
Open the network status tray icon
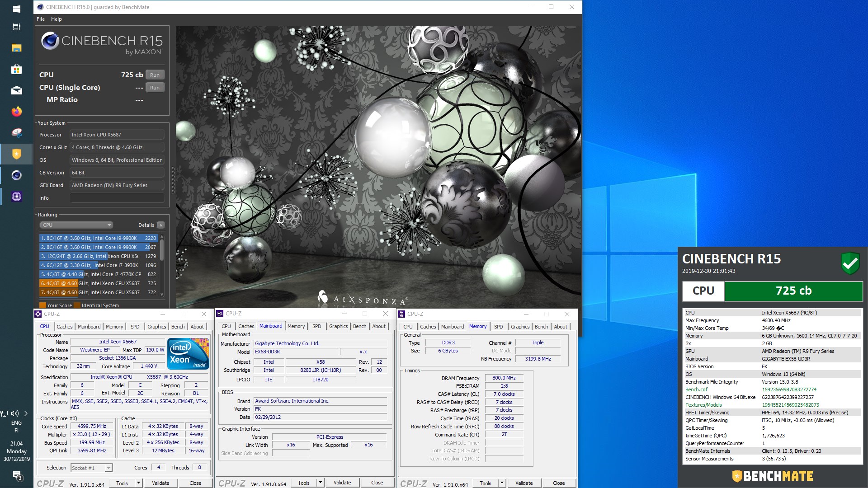pos(5,413)
